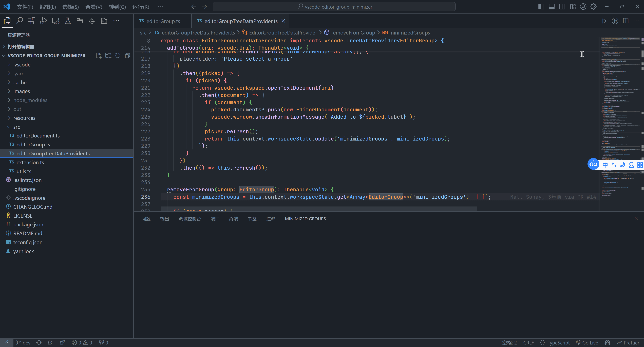Screen dimensions: 644x347
Task: Open the Extensions view icon
Action: pyautogui.click(x=31, y=21)
